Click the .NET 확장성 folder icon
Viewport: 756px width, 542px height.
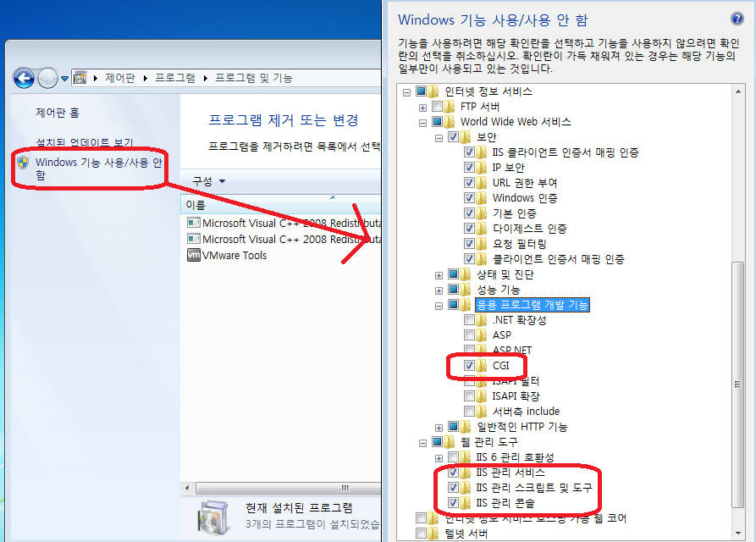coord(481,320)
